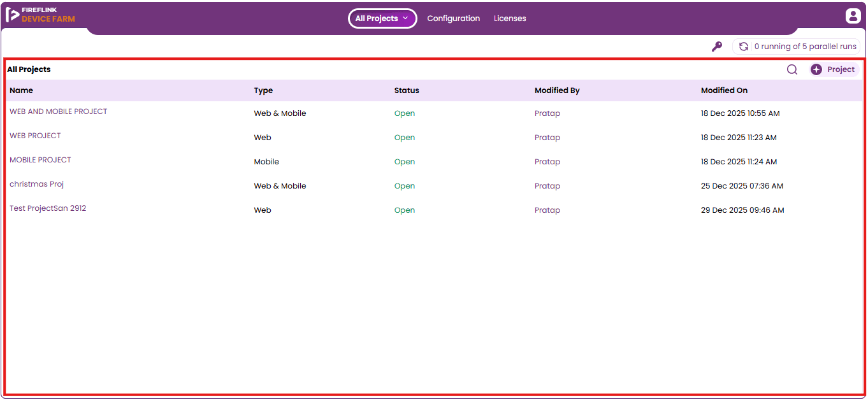868x400 pixels.
Task: Click Type 'Mobile' in MOBILE PROJECT row
Action: pyautogui.click(x=266, y=162)
